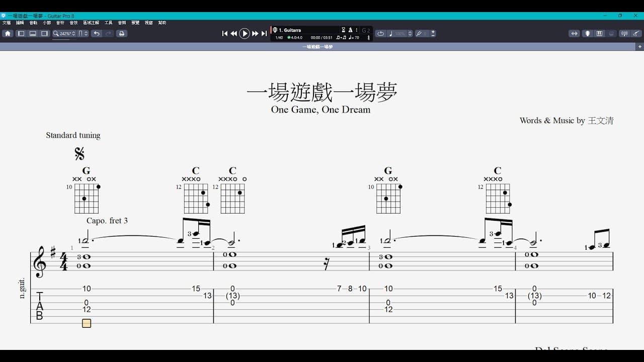The image size is (644, 362).
Task: Open the 編輯 (Edit) menu
Action: point(20,23)
